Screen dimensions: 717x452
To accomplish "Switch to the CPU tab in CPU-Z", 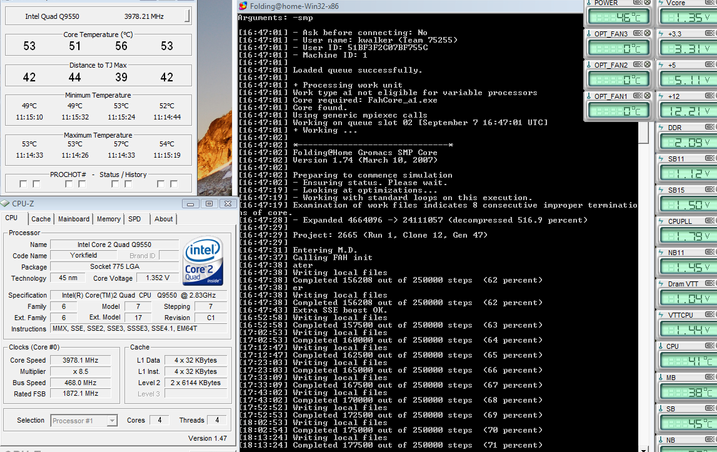I will pos(12,218).
